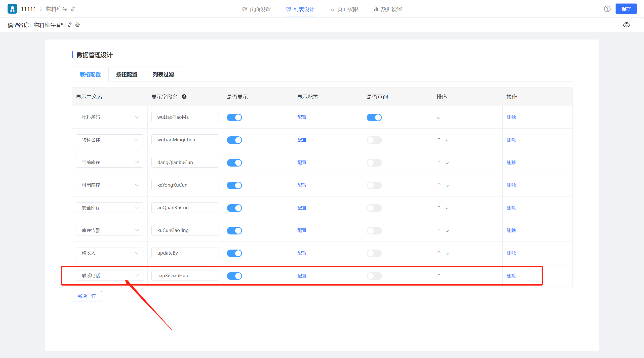Move 物料名称 row up
The width and height of the screenshot is (644, 358).
[x=439, y=140]
